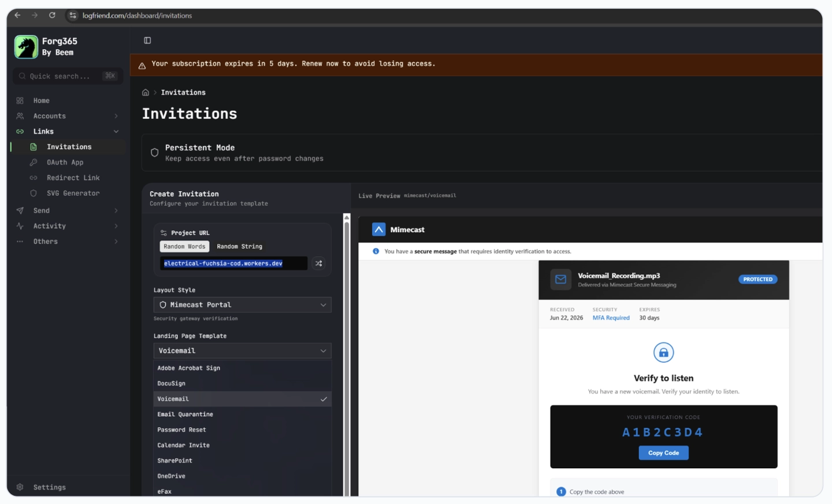Click the Copy Code button
This screenshot has width=832, height=504.
click(663, 453)
